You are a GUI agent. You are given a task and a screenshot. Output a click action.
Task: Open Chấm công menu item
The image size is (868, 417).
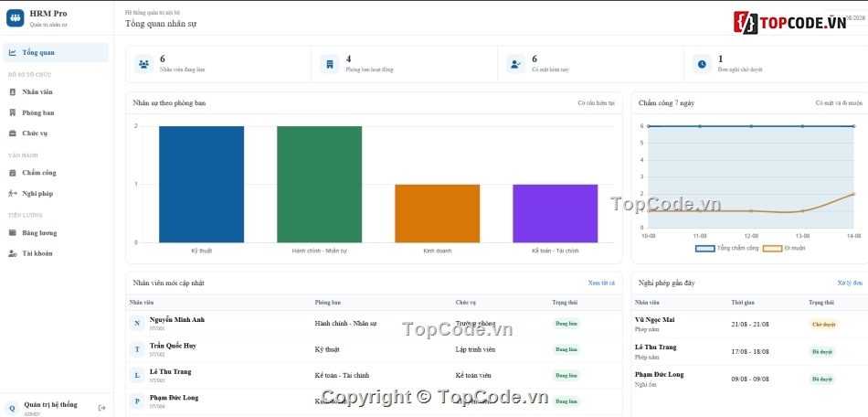coord(56,173)
